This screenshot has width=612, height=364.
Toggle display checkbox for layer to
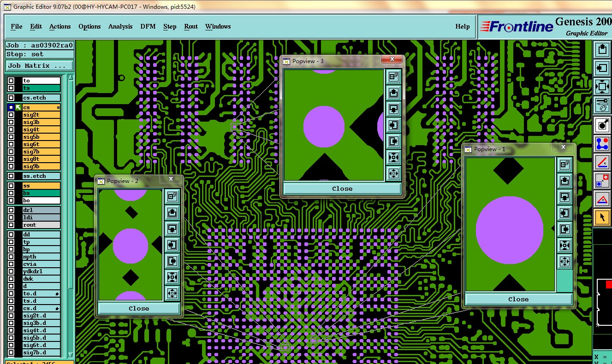(x=11, y=81)
